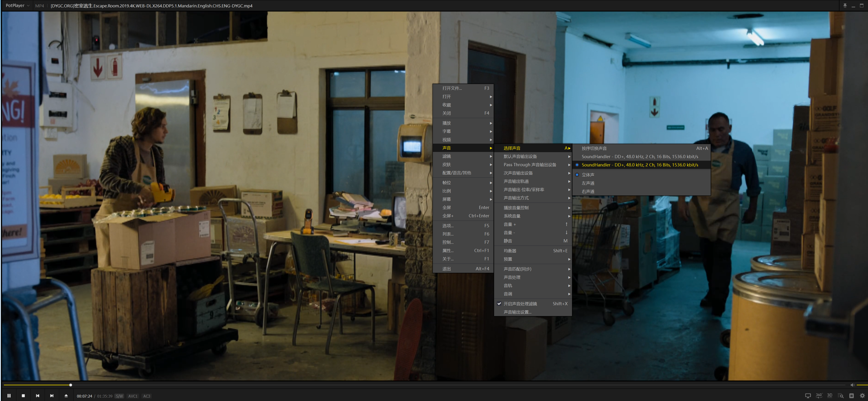868x401 pixels.
Task: Open 播放音量控制 submenu
Action: point(533,208)
